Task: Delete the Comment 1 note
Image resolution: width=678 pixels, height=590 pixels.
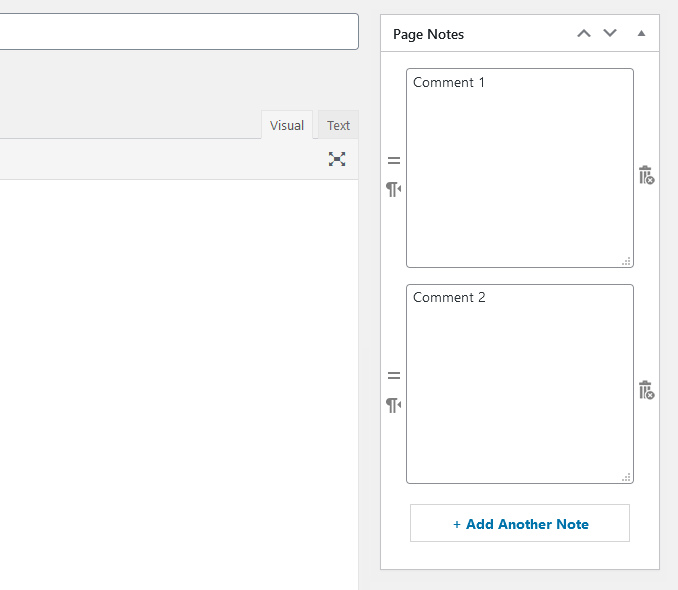Action: [x=646, y=175]
